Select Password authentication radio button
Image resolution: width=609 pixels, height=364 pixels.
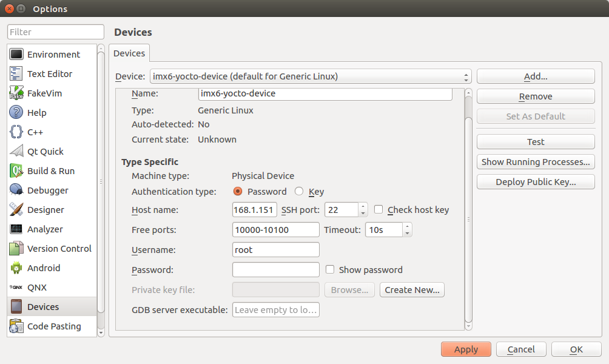(x=238, y=192)
